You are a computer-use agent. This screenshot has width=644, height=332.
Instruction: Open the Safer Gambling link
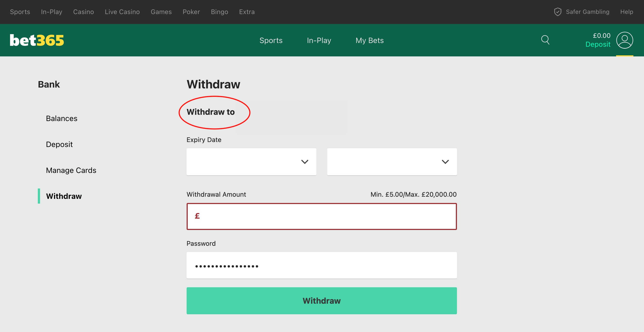tap(588, 12)
